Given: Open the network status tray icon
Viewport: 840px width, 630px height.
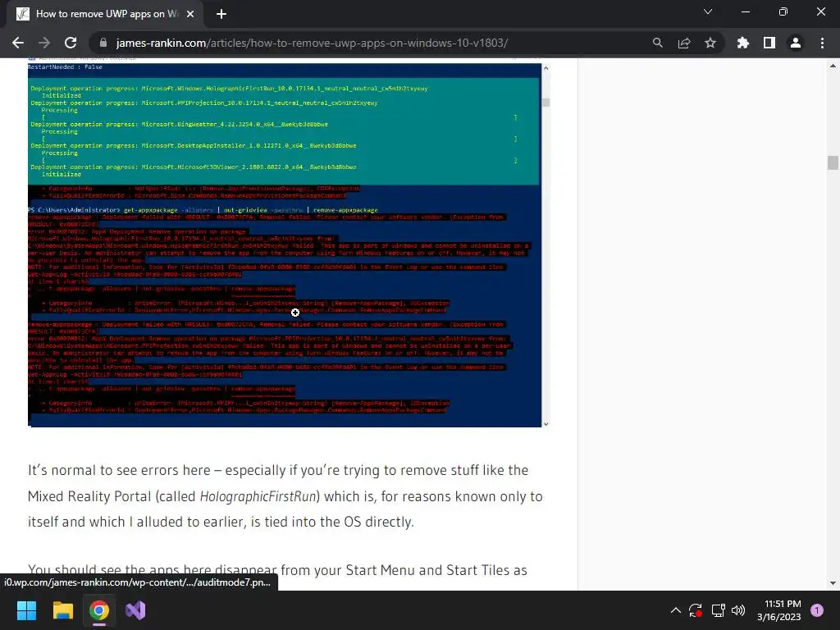Looking at the screenshot, I should [x=718, y=610].
